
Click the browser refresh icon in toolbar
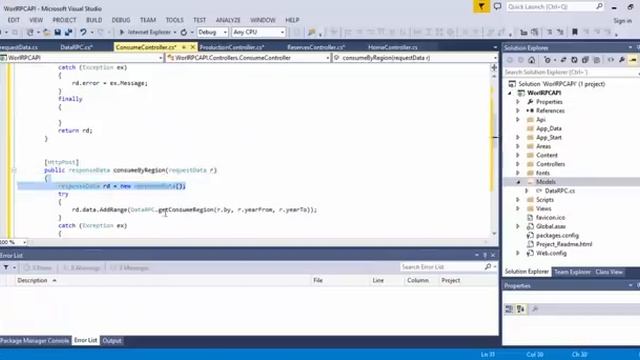click(x=184, y=32)
